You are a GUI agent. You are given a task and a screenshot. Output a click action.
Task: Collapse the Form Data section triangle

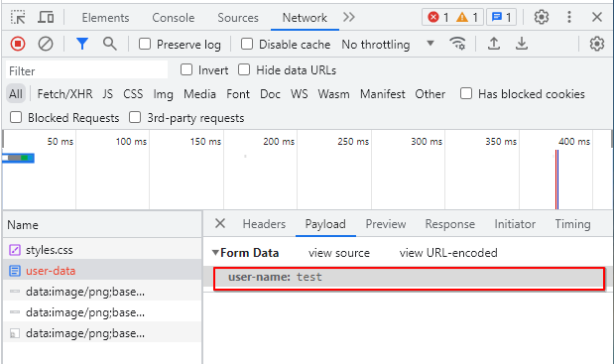pyautogui.click(x=215, y=253)
